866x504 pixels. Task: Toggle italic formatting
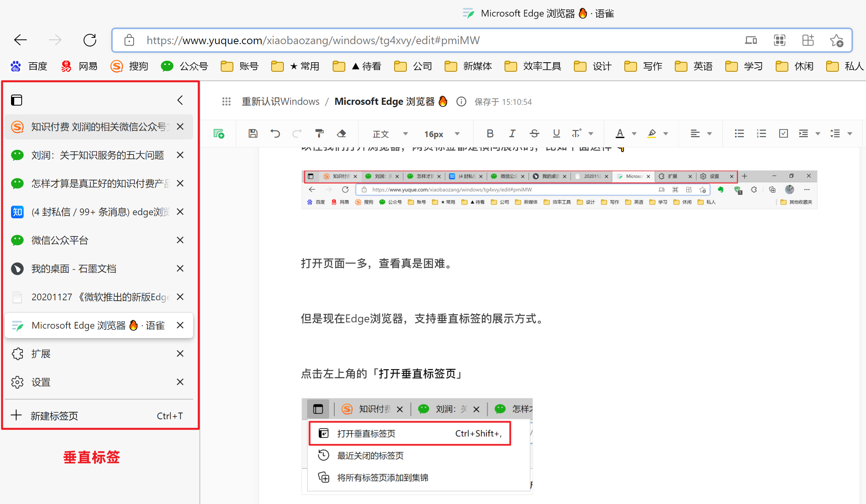[x=512, y=134]
